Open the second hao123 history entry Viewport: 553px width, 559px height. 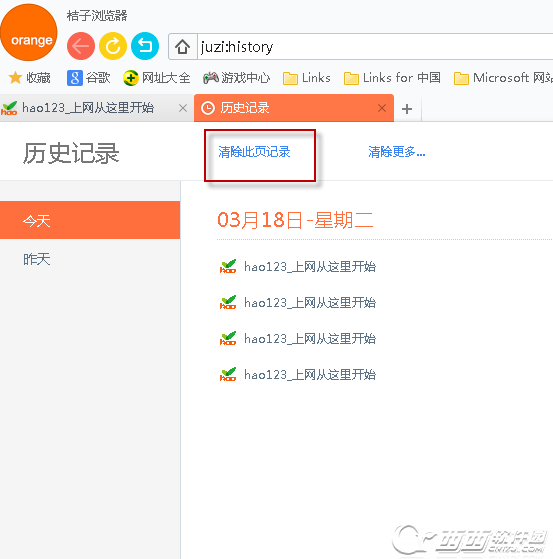[298, 303]
